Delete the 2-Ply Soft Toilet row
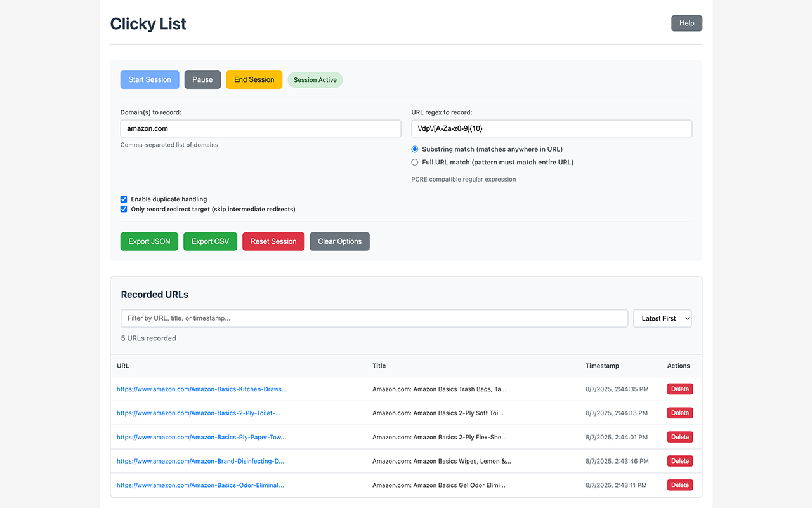Image resolution: width=812 pixels, height=508 pixels. [x=680, y=413]
